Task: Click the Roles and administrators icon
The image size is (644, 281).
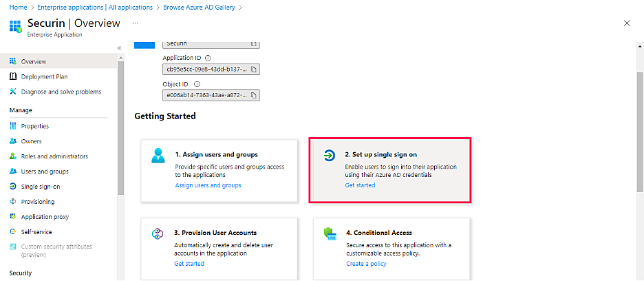Action: pyautogui.click(x=12, y=156)
